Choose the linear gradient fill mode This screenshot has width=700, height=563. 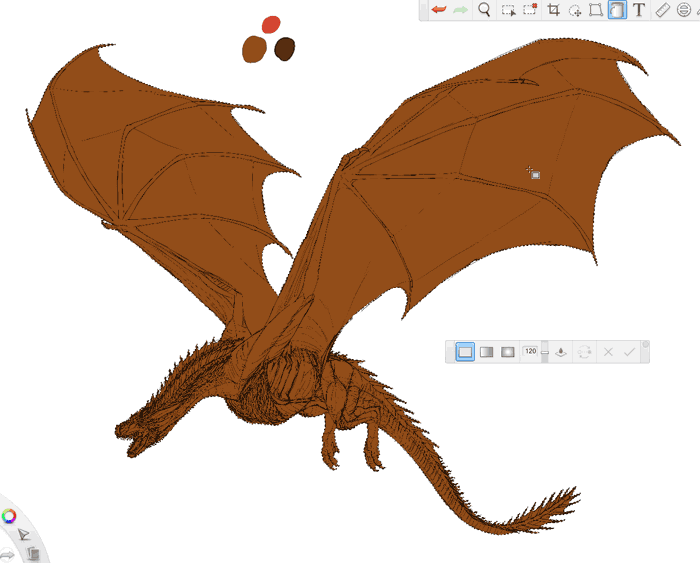[486, 352]
